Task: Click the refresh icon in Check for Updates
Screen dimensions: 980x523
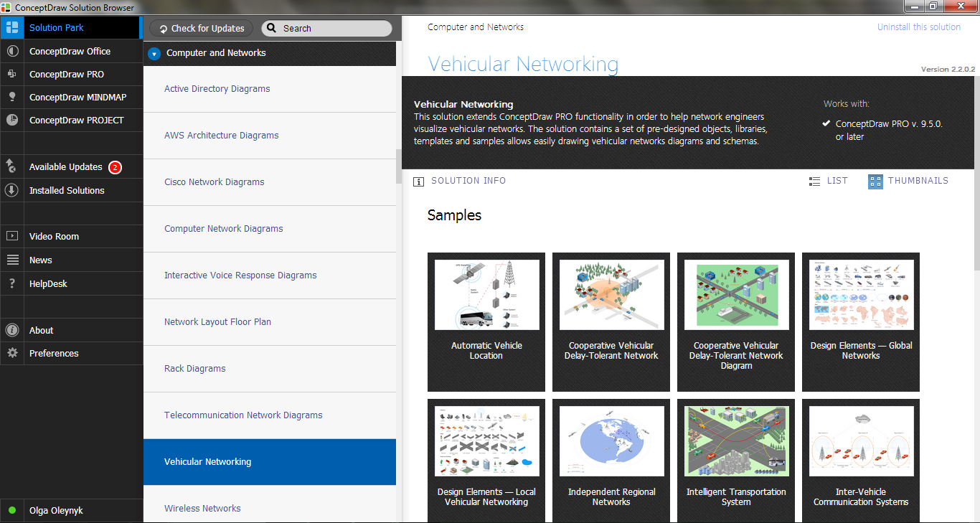Action: click(164, 29)
